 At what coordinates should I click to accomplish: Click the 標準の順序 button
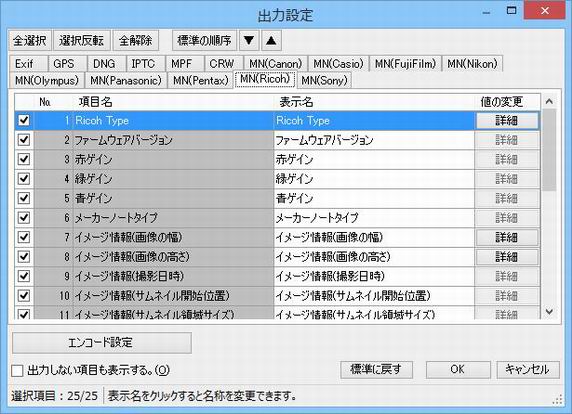pyautogui.click(x=204, y=40)
